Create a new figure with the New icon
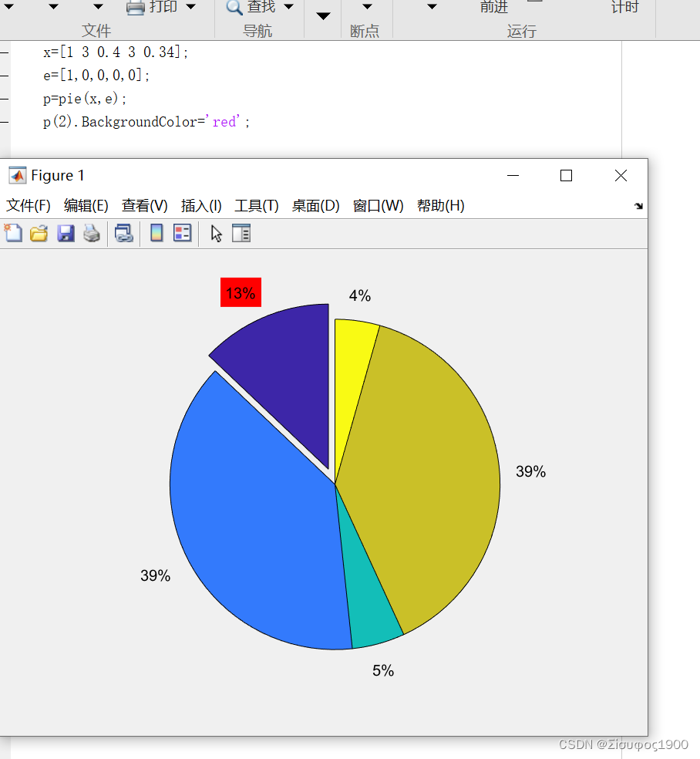The width and height of the screenshot is (700, 759). point(13,232)
